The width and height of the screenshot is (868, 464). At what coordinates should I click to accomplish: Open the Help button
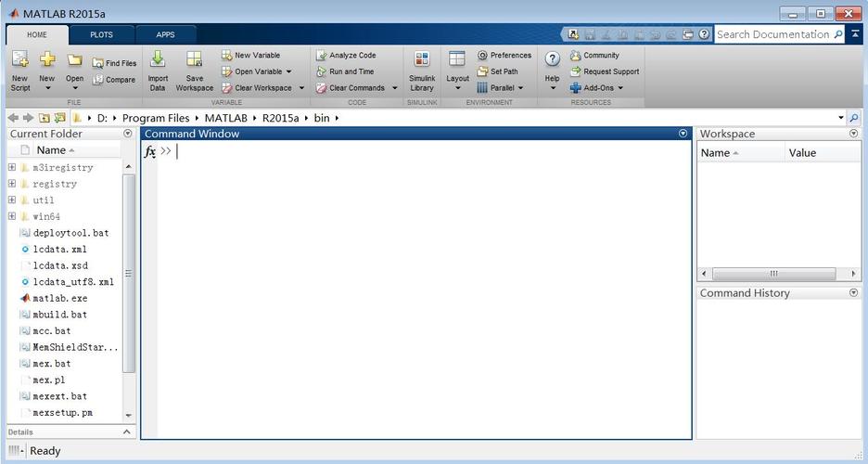552,71
